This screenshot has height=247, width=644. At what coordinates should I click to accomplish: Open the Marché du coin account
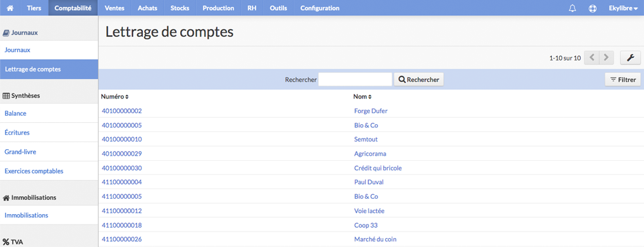[375, 239]
